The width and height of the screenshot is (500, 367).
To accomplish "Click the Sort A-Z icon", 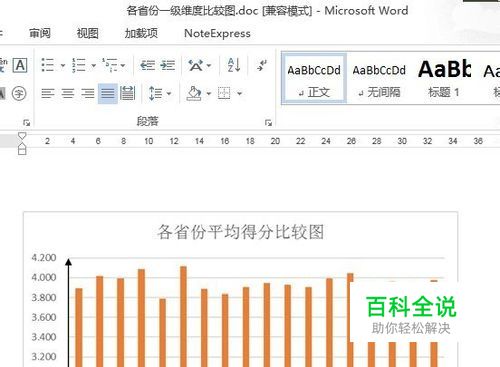I will click(234, 65).
